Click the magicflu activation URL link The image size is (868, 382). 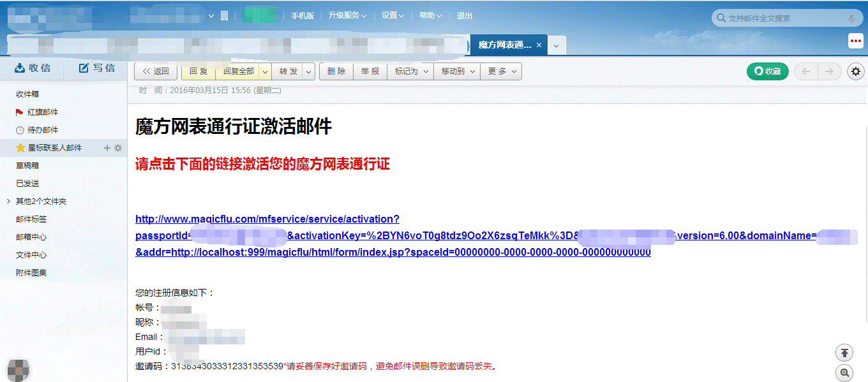[x=267, y=219]
